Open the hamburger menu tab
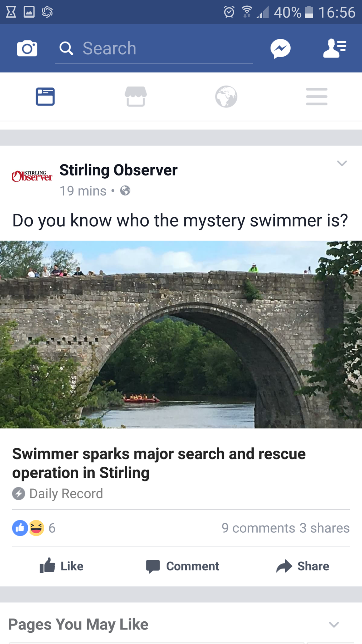The width and height of the screenshot is (362, 644). pos(317,97)
